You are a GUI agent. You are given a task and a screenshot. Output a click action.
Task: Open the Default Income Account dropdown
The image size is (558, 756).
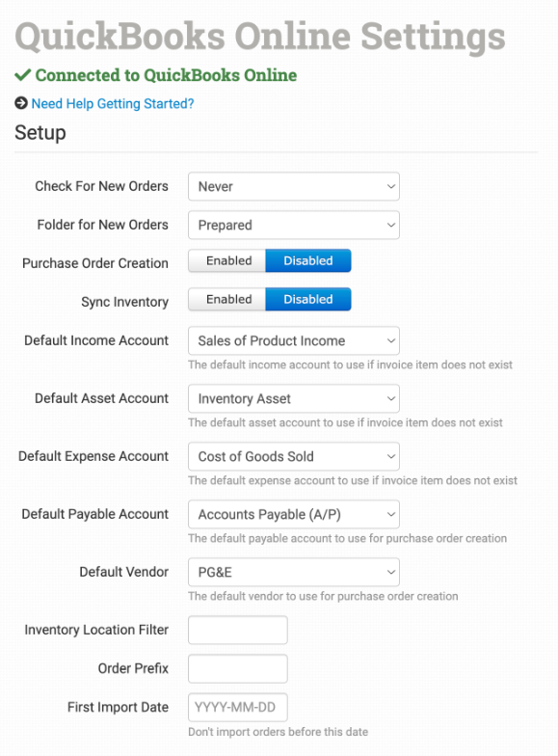coord(293,340)
